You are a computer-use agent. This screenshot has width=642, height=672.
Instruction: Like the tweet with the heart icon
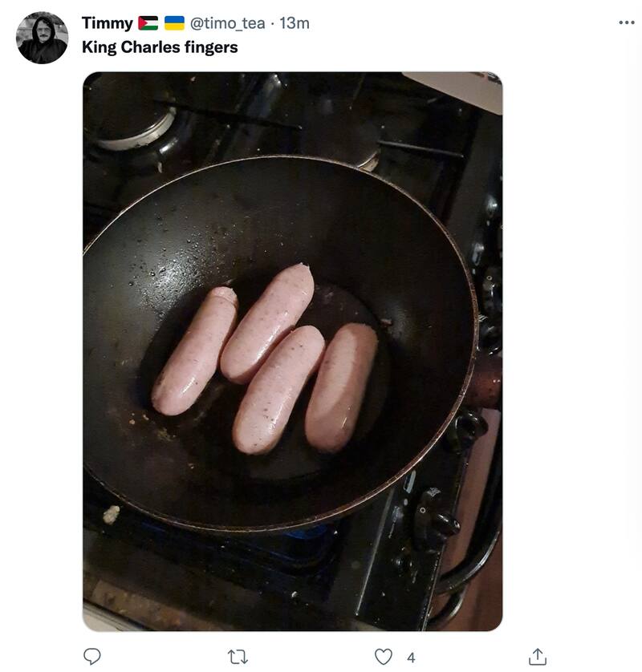(384, 657)
